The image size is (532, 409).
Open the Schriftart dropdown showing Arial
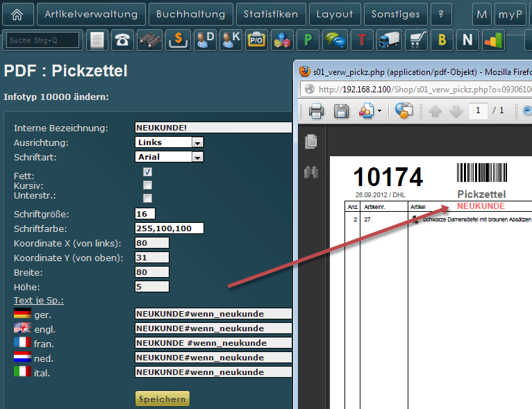pos(169,157)
